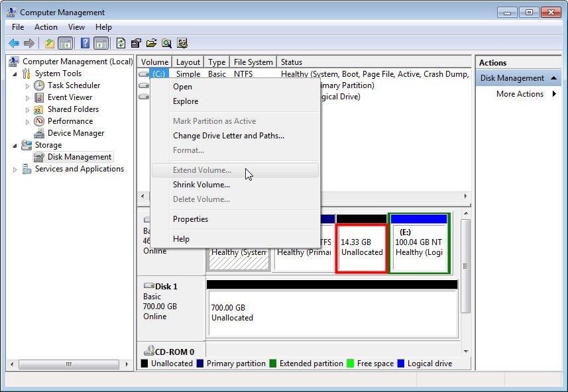This screenshot has height=392, width=568.
Task: Sort by the Volume column header
Action: (154, 62)
